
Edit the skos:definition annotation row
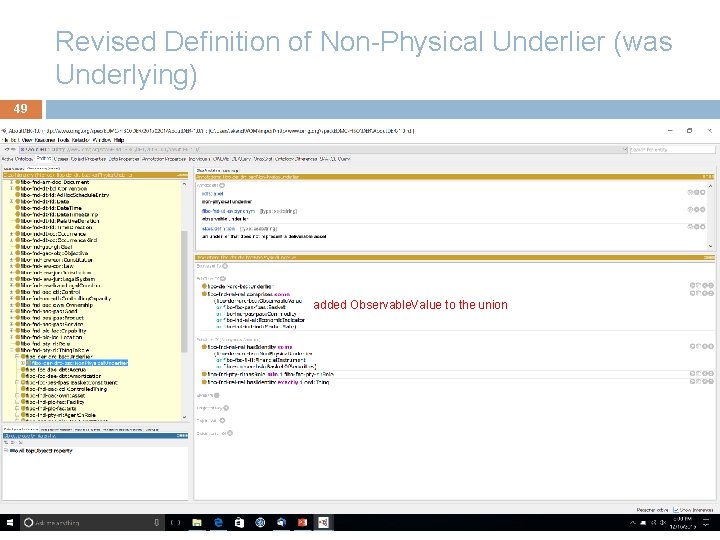coord(703,227)
